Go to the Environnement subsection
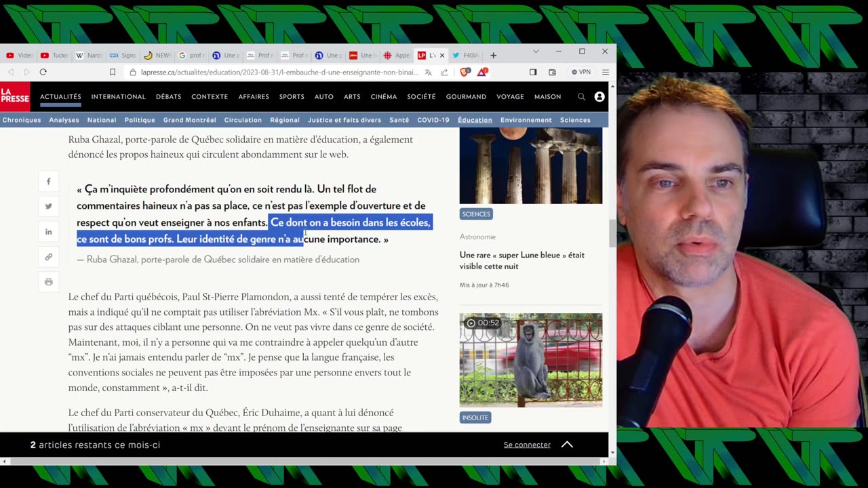 pyautogui.click(x=526, y=120)
